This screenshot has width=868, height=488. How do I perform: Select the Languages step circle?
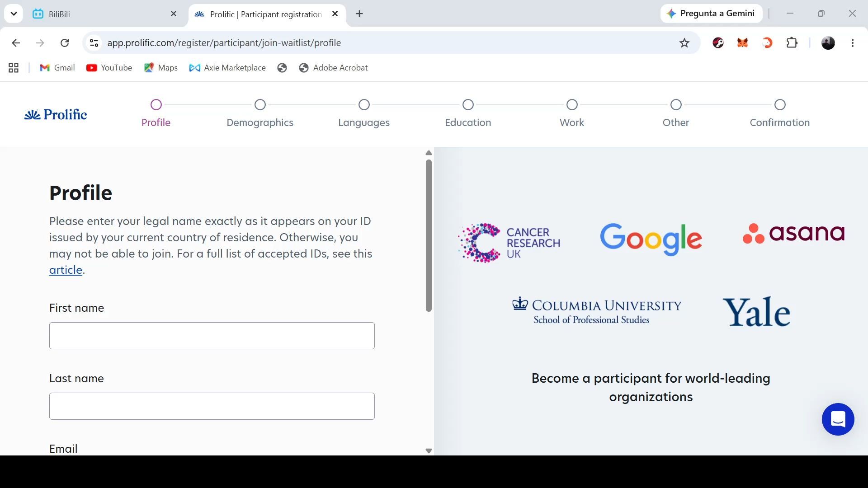[364, 105]
